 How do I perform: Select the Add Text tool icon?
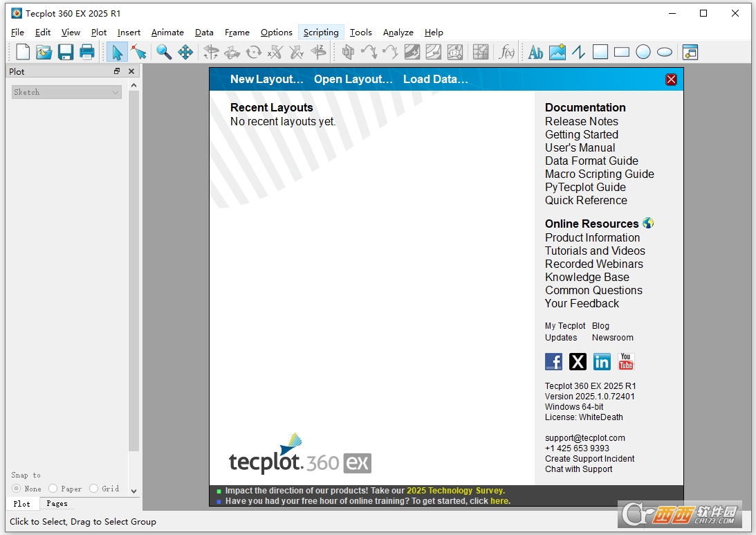[535, 52]
